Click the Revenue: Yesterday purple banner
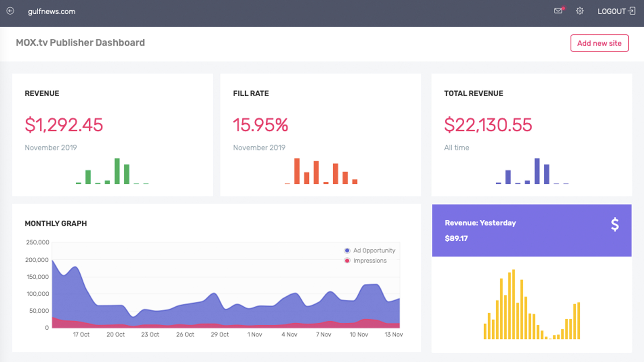The image size is (644, 362). pos(532,230)
